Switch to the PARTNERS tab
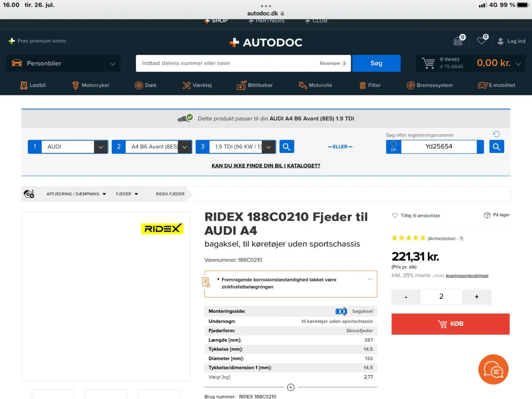 (266, 21)
